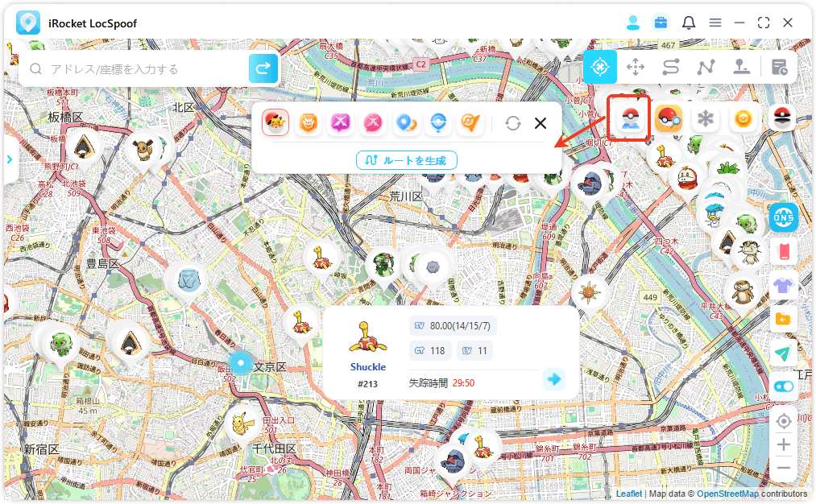Select the orange monster face filter

(x=308, y=122)
